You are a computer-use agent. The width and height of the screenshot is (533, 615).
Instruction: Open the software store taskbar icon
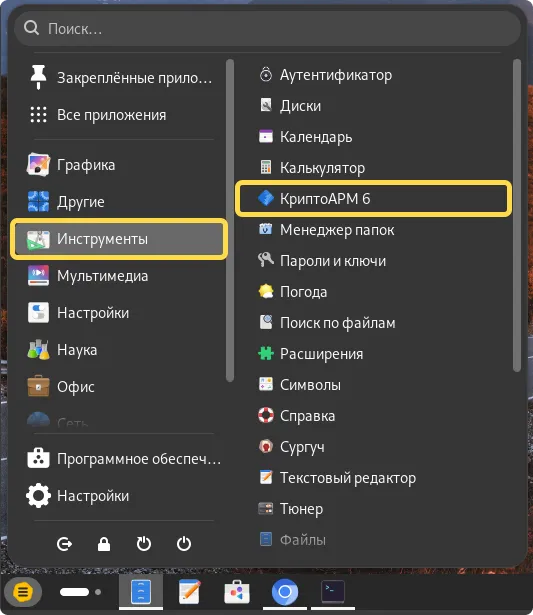pyautogui.click(x=237, y=591)
